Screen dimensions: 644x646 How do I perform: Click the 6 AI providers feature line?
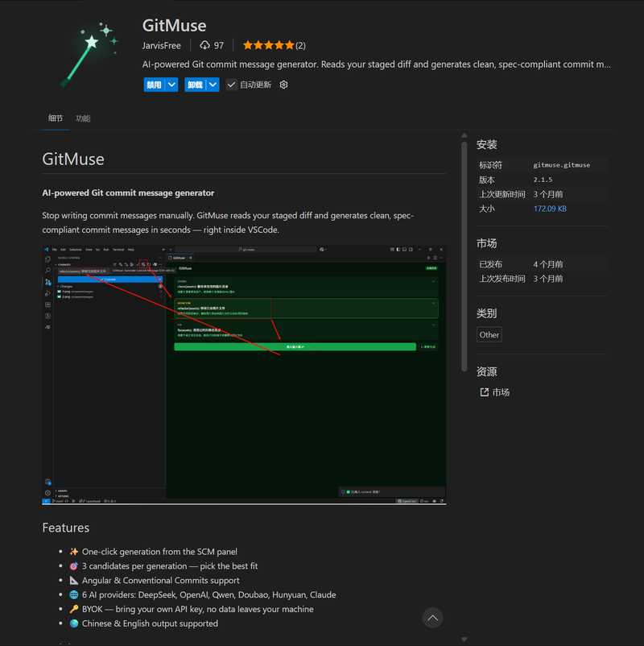coord(208,595)
